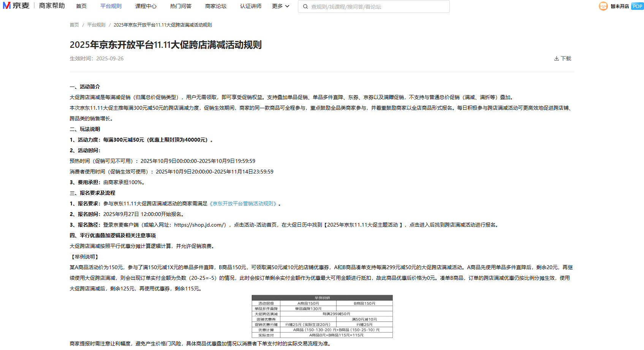
Task: Click the POP badge
Action: (637, 6)
